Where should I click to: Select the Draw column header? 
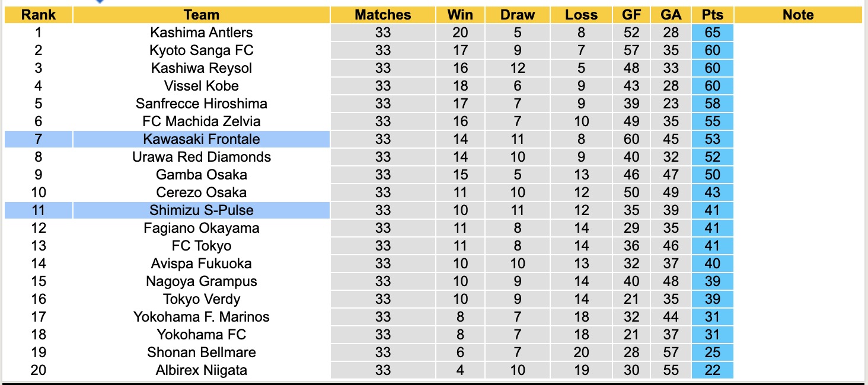coord(517,15)
